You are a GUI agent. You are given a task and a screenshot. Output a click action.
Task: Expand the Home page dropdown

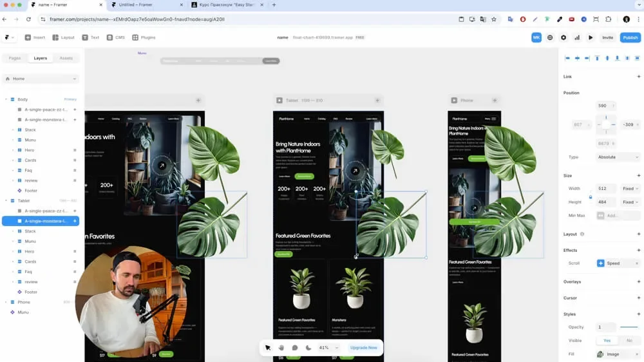click(x=41, y=79)
